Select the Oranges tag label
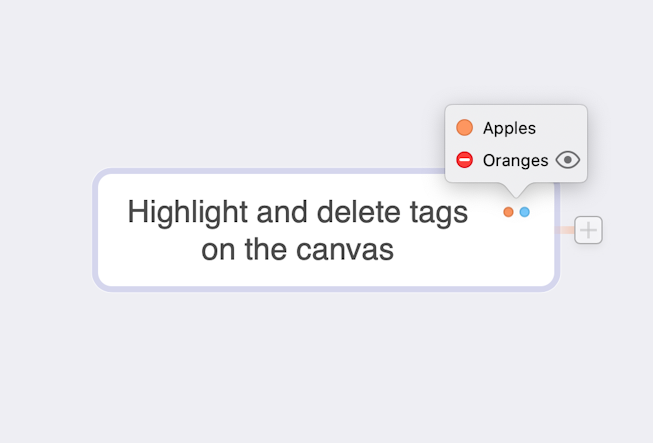The height and width of the screenshot is (443, 653). (515, 160)
